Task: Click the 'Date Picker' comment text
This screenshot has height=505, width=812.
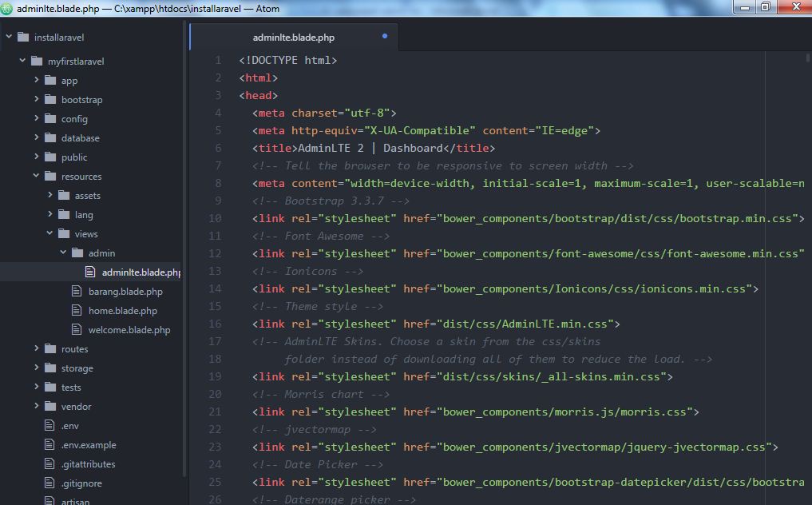Action: click(x=320, y=464)
